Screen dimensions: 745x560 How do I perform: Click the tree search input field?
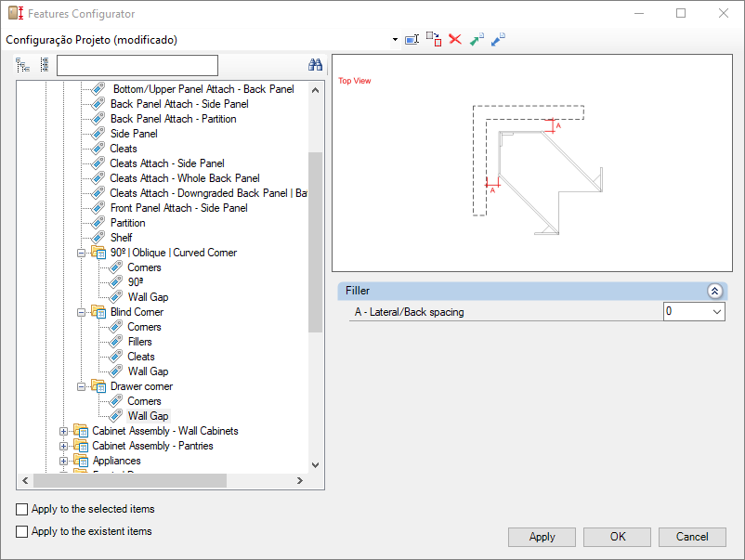tap(137, 66)
